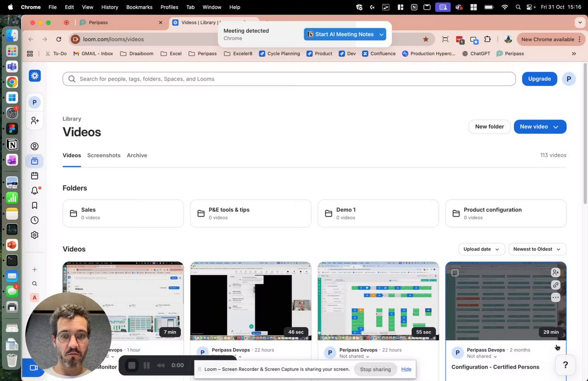The width and height of the screenshot is (588, 381).
Task: Open the profile (person) icon in sidebar
Action: [x=34, y=146]
